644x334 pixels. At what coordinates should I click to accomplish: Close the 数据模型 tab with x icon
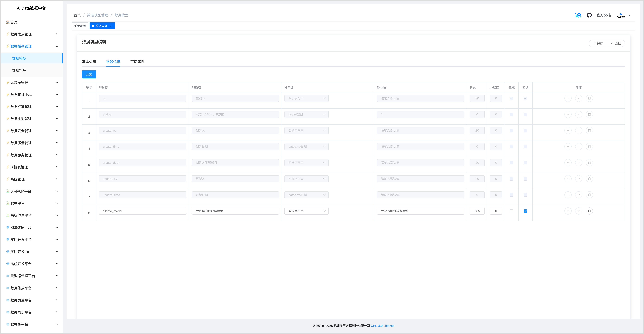point(110,26)
